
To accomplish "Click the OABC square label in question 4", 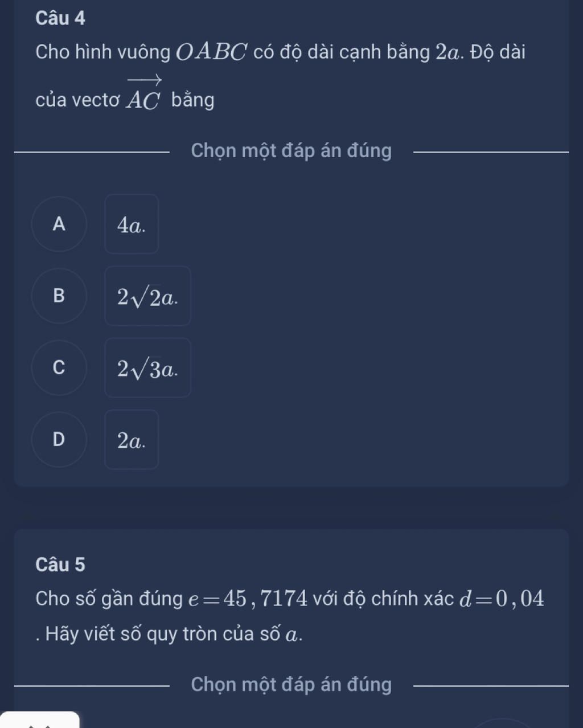I will click(x=212, y=53).
